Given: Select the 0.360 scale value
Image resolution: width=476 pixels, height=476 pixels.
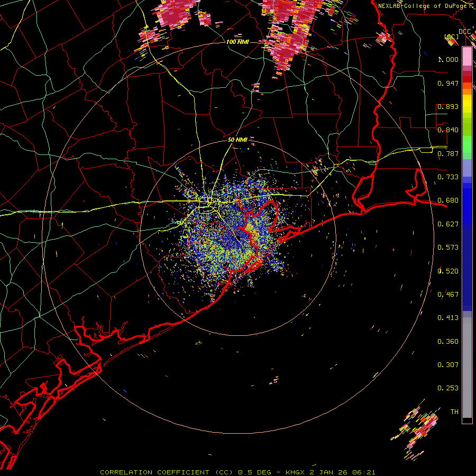Looking at the screenshot, I should pos(448,342).
